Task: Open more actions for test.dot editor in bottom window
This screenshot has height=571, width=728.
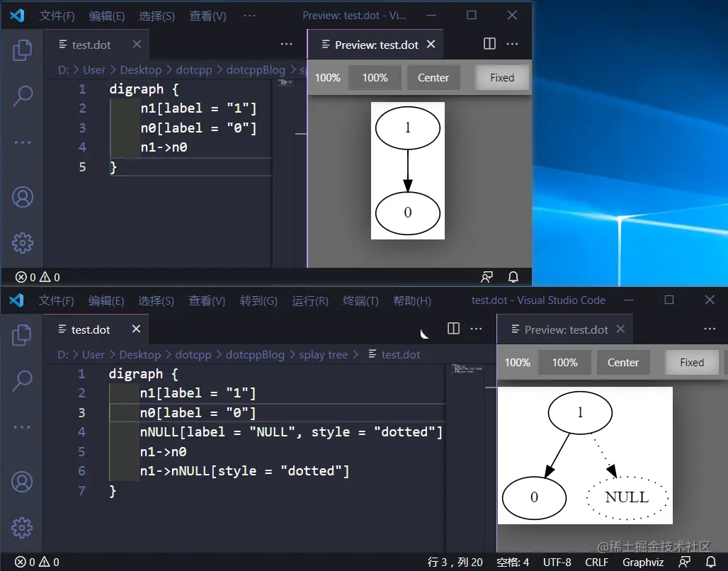Action: click(x=476, y=329)
